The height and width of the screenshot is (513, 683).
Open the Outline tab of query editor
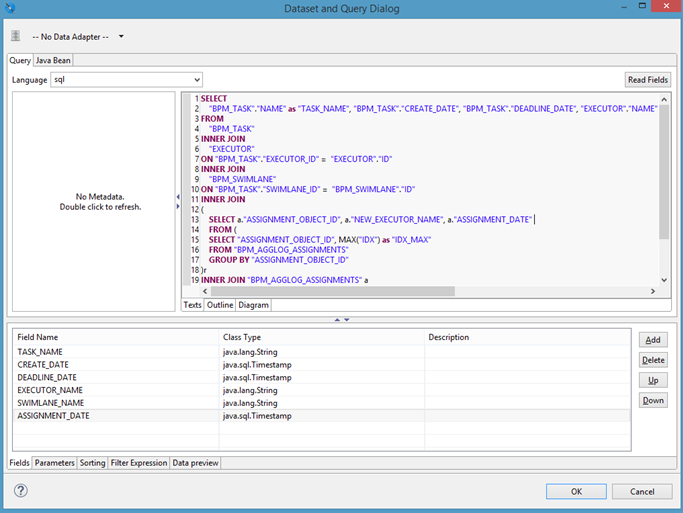[219, 305]
